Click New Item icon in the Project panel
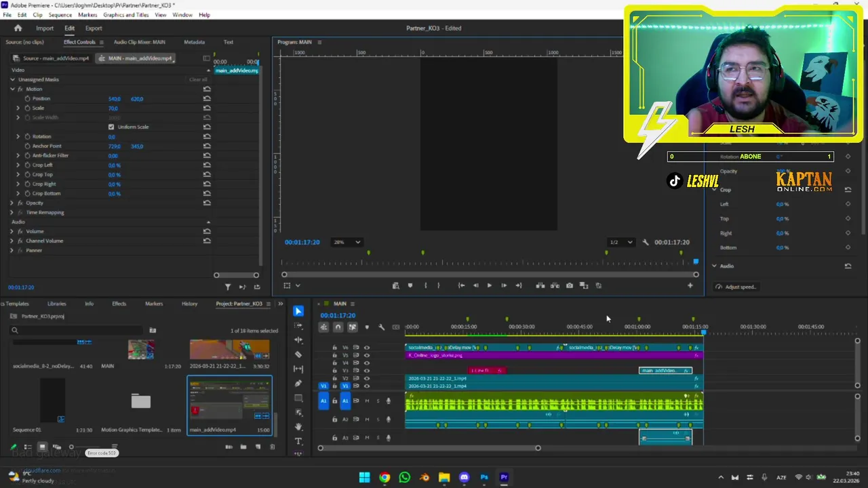This screenshot has height=488, width=868. click(258, 447)
